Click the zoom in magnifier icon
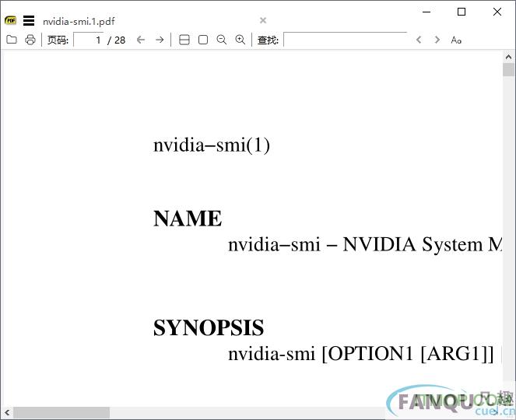The width and height of the screenshot is (516, 420). [240, 40]
